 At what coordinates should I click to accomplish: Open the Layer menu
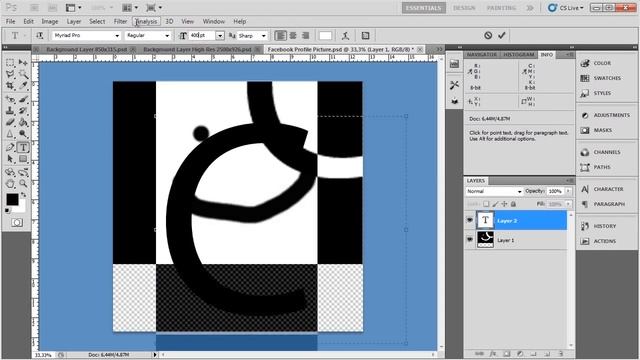74,21
